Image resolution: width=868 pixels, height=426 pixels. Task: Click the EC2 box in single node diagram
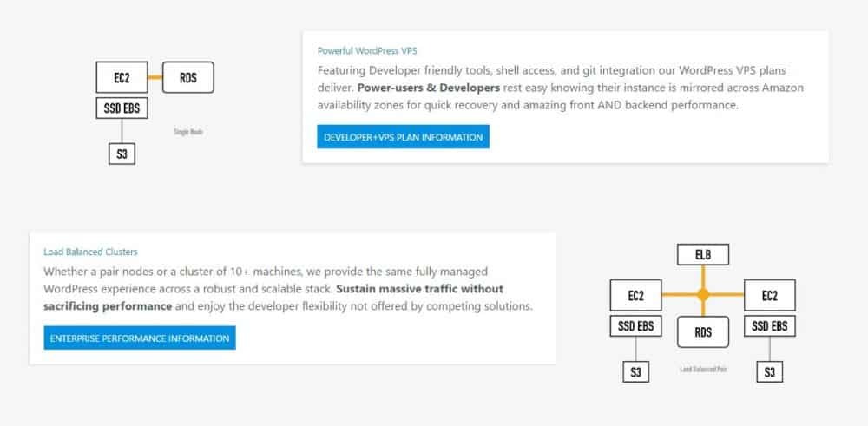coord(122,78)
